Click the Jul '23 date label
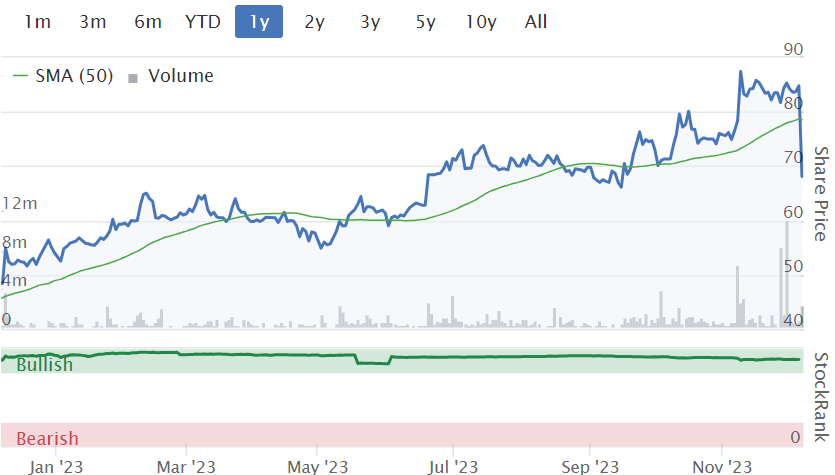The width and height of the screenshot is (835, 475). tap(453, 467)
